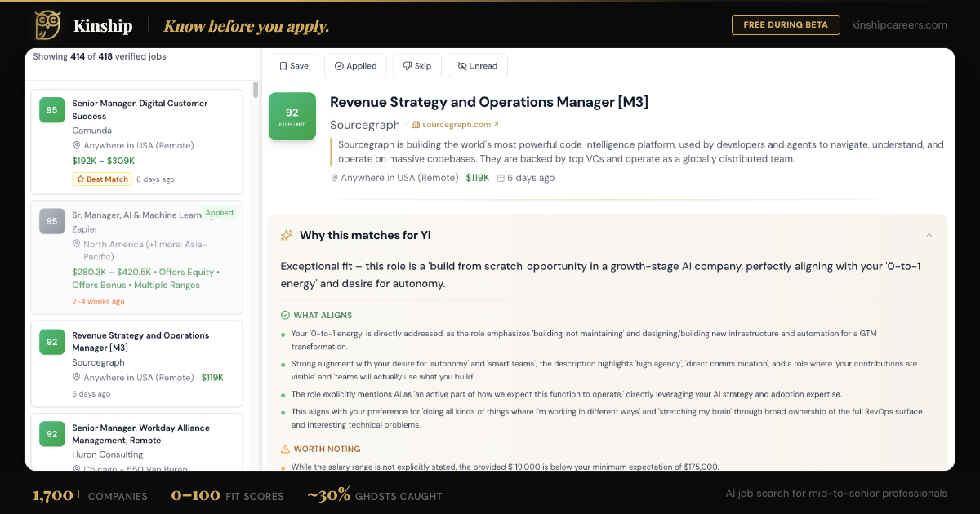The image size is (980, 514).
Task: Click the location pin in the job detail header
Action: [334, 178]
